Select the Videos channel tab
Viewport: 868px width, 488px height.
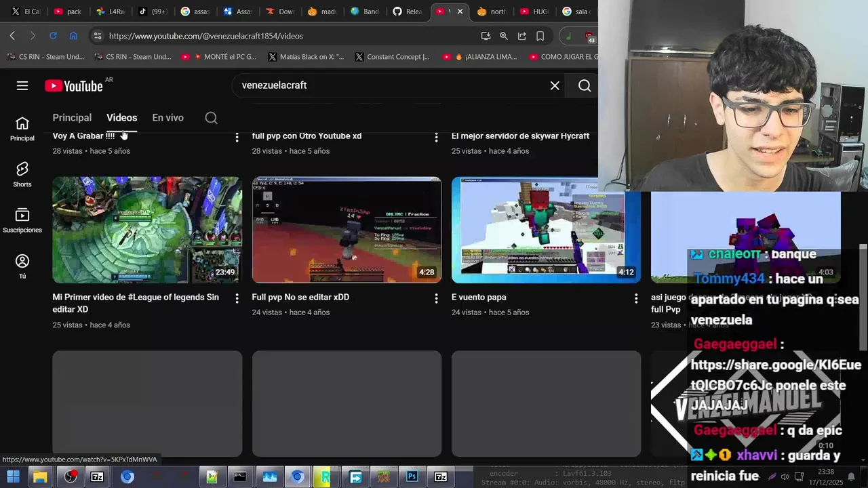pos(122,118)
